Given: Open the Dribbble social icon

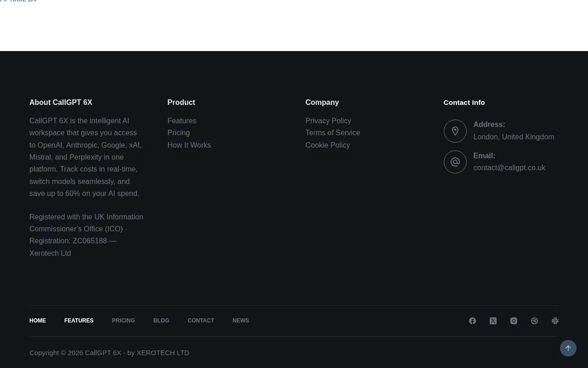Looking at the screenshot, I should point(534,321).
